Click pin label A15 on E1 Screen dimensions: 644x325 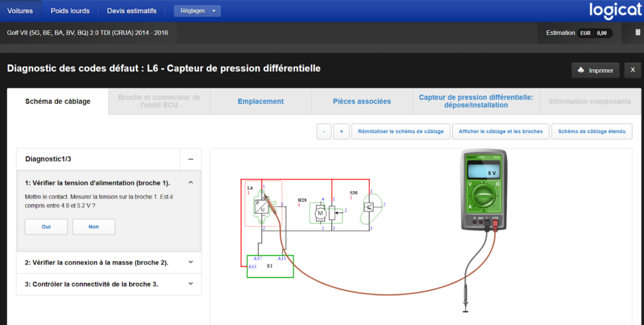(x=282, y=258)
